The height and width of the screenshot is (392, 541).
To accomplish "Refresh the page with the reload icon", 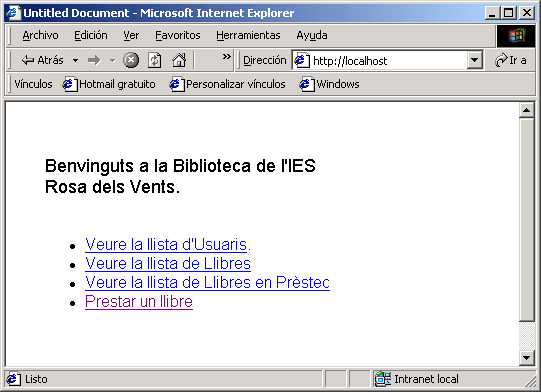I will (154, 60).
